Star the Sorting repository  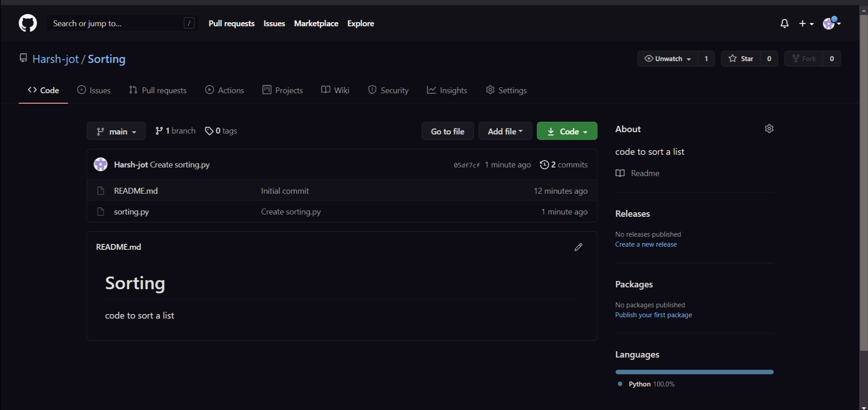[741, 59]
